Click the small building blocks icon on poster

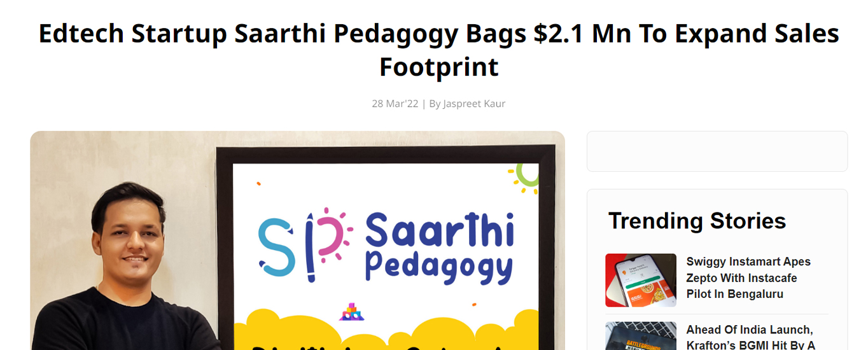click(x=351, y=312)
